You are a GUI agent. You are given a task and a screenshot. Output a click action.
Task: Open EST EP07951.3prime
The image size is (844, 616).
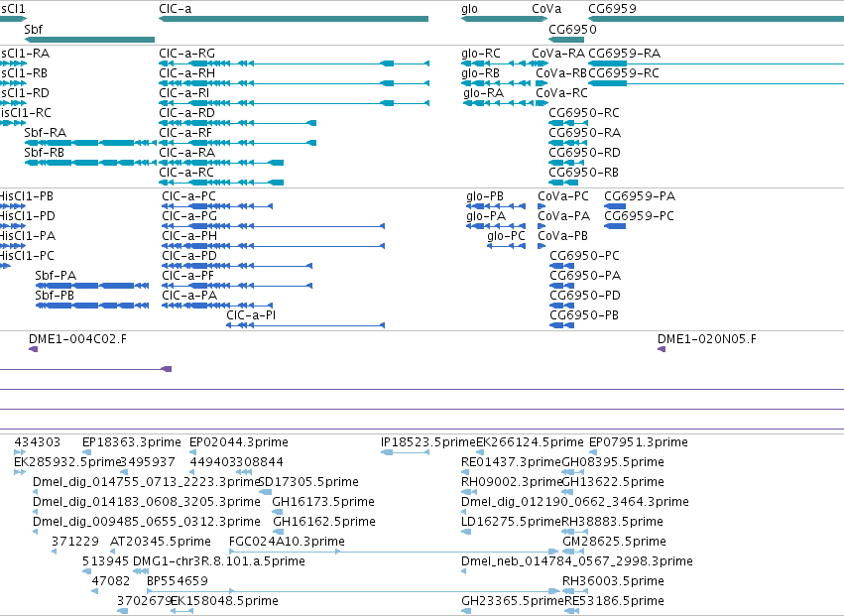[x=593, y=452]
